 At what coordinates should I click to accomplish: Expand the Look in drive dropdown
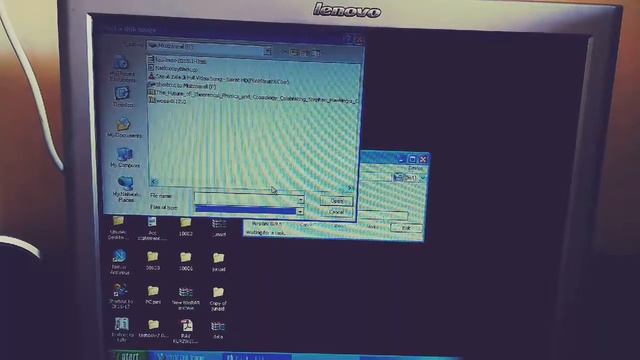click(267, 51)
